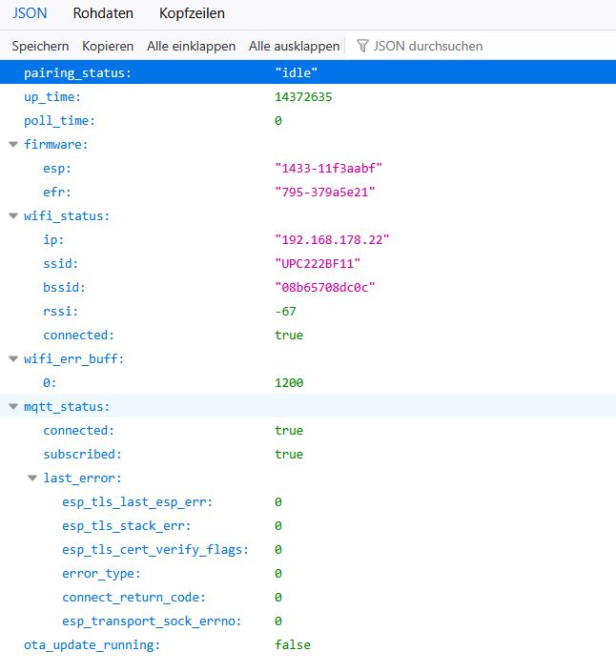This screenshot has height=672, width=616.
Task: Select the JSON tab
Action: 30,14
